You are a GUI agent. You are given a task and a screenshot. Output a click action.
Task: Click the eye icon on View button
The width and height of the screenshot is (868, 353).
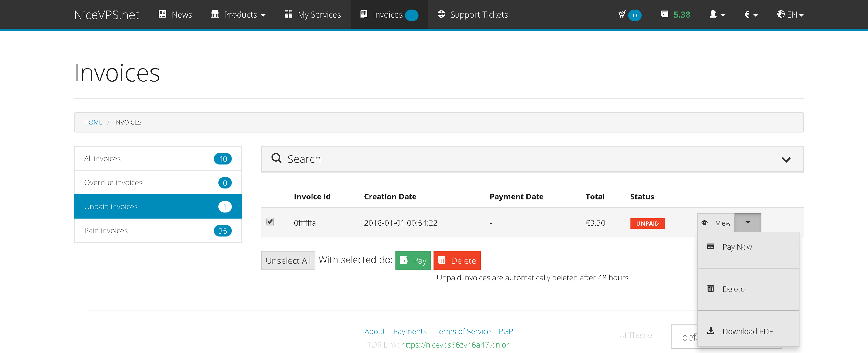point(704,223)
